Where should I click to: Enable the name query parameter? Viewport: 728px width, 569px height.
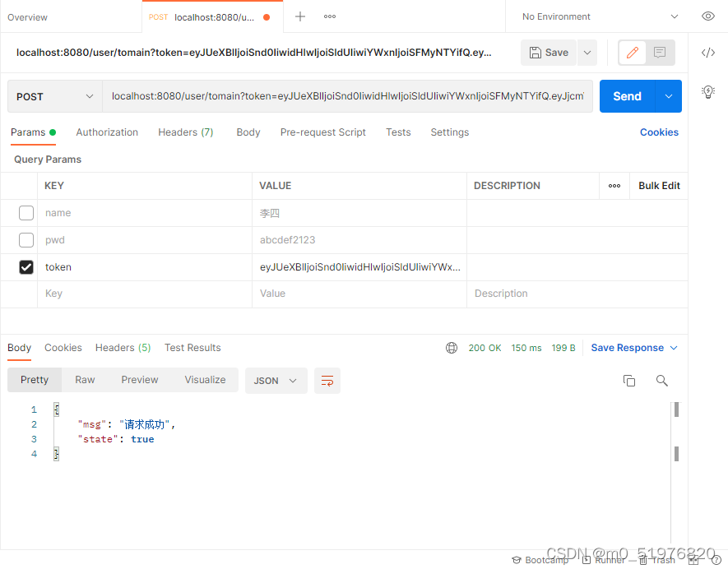tap(26, 213)
